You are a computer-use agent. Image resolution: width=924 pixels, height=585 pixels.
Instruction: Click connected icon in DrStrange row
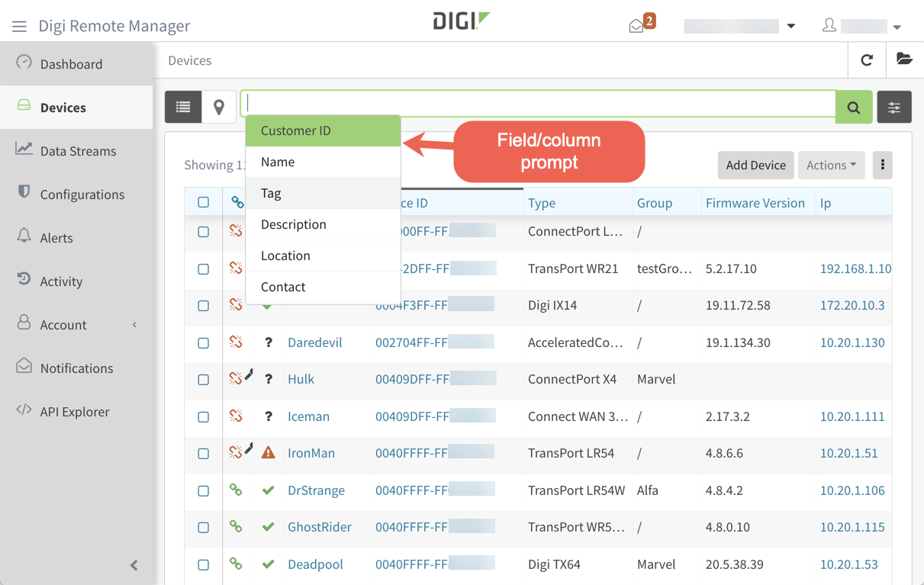click(236, 490)
